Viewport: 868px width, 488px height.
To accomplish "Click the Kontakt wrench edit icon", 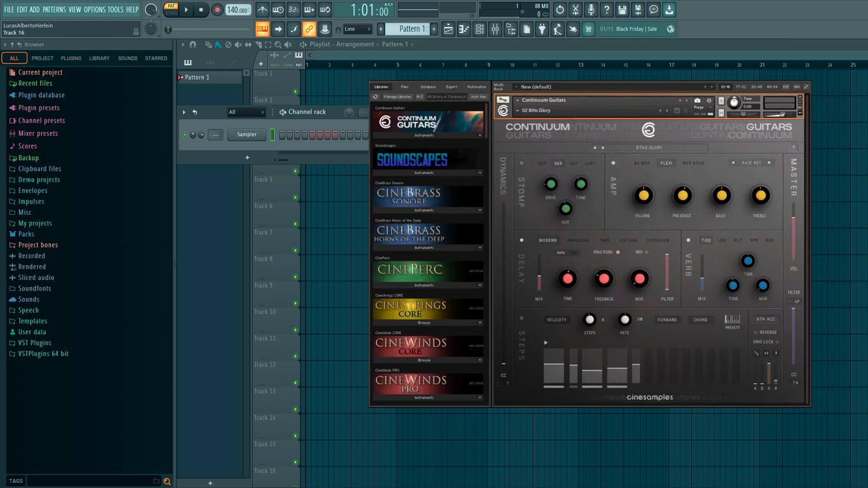I will pyautogui.click(x=503, y=100).
